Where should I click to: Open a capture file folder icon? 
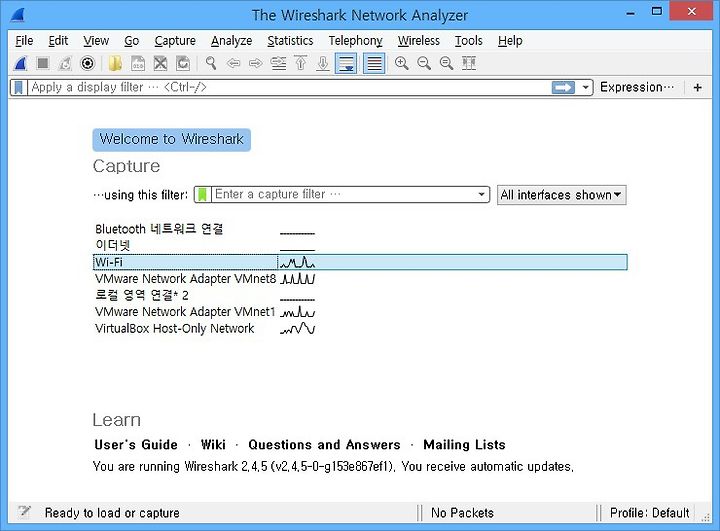[x=115, y=63]
